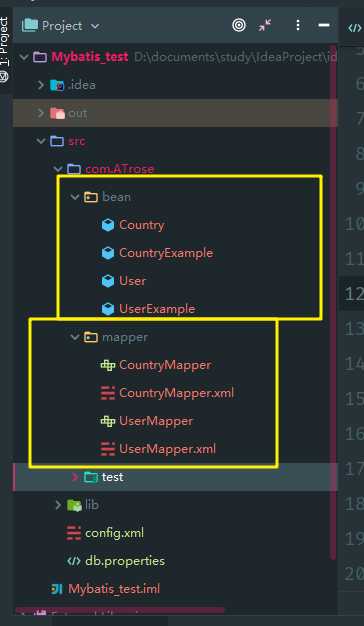Click the out folder icon
Viewport: 364px width, 626px height.
(x=57, y=113)
